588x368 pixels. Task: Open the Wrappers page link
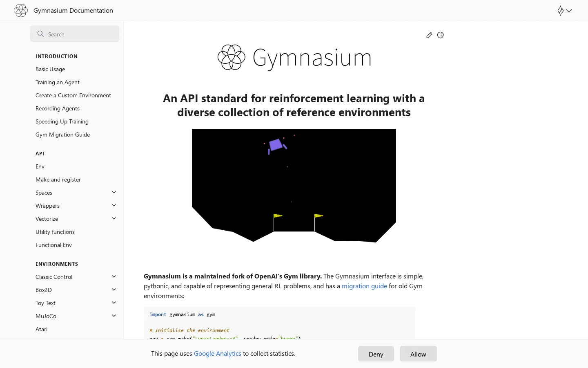point(47,206)
